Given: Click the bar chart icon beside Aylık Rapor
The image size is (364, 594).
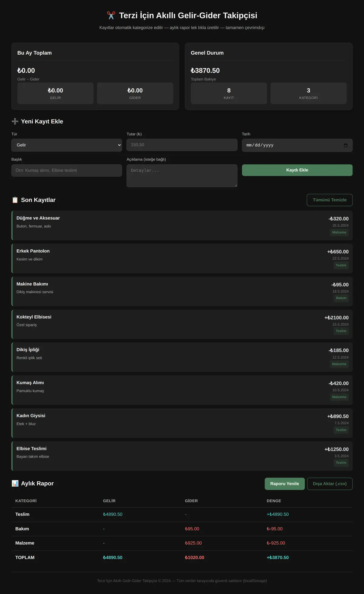Looking at the screenshot, I should (15, 483).
